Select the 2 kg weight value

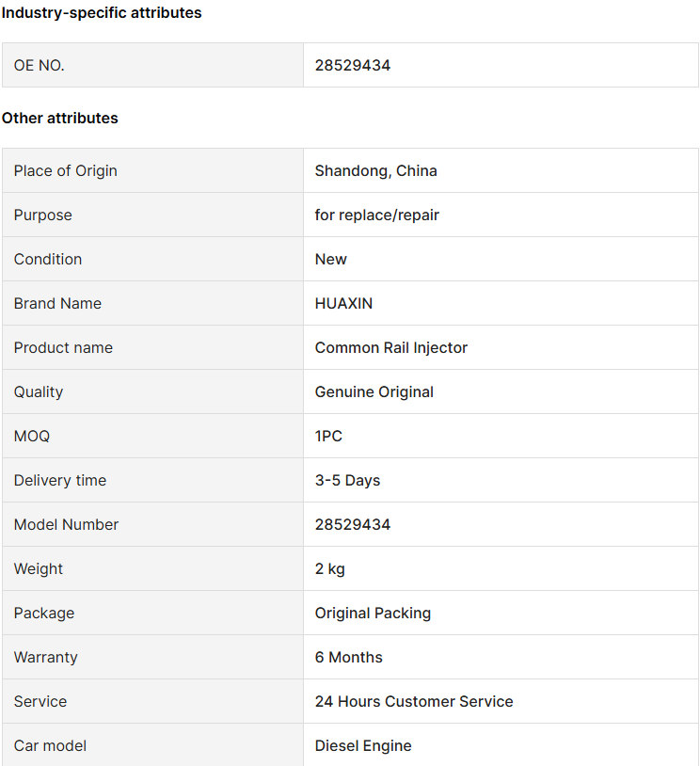pyautogui.click(x=329, y=569)
